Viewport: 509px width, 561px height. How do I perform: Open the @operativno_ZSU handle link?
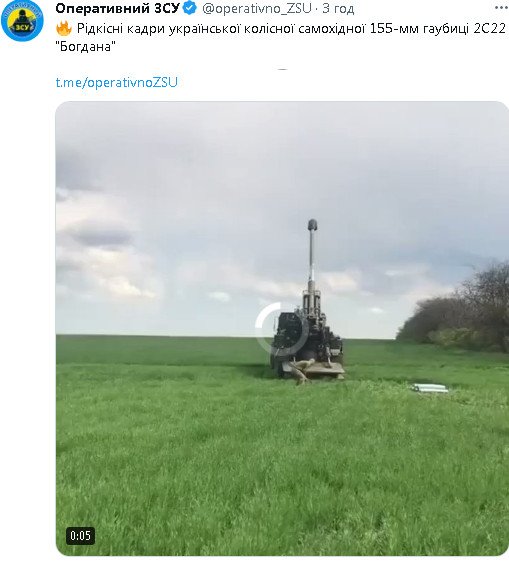[x=257, y=8]
